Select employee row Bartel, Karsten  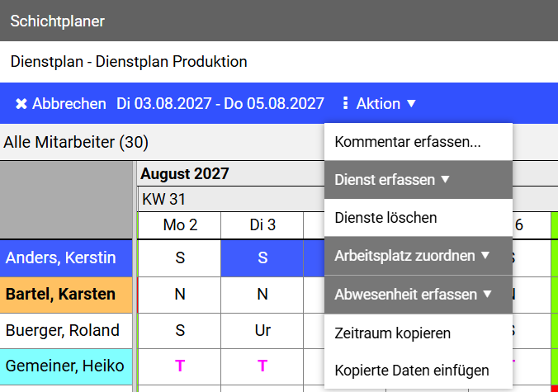pyautogui.click(x=66, y=295)
